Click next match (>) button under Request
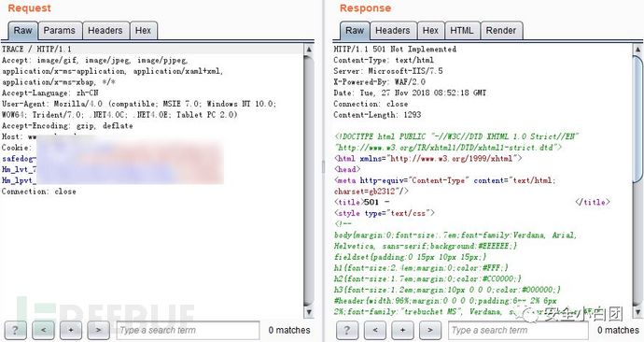Viewport: 644px width, 342px height. tap(98, 330)
